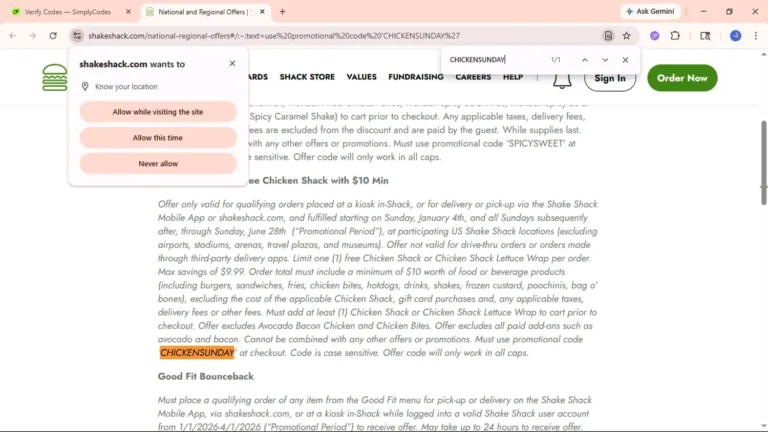Go to next find result

[605, 60]
